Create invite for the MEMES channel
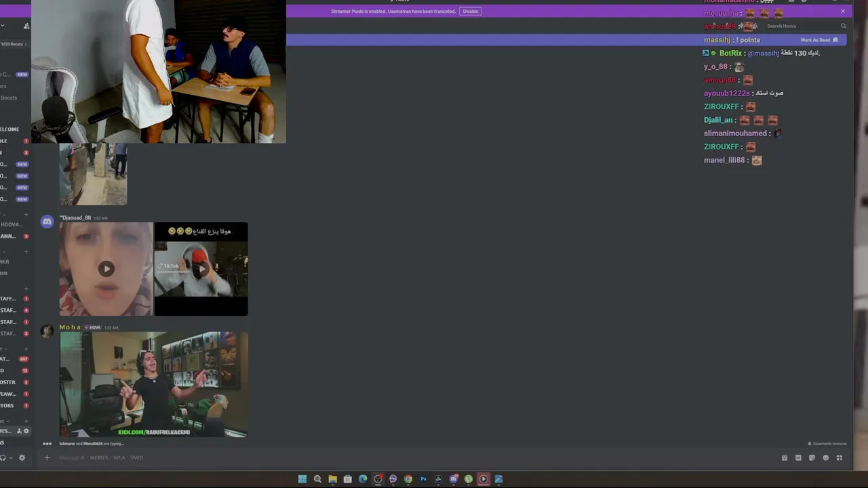Image resolution: width=868 pixels, height=488 pixels. tap(19, 431)
